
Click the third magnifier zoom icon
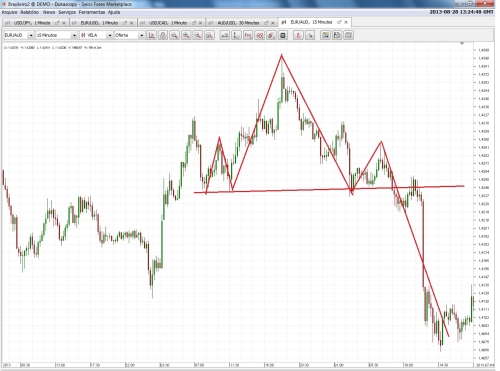click(x=198, y=35)
